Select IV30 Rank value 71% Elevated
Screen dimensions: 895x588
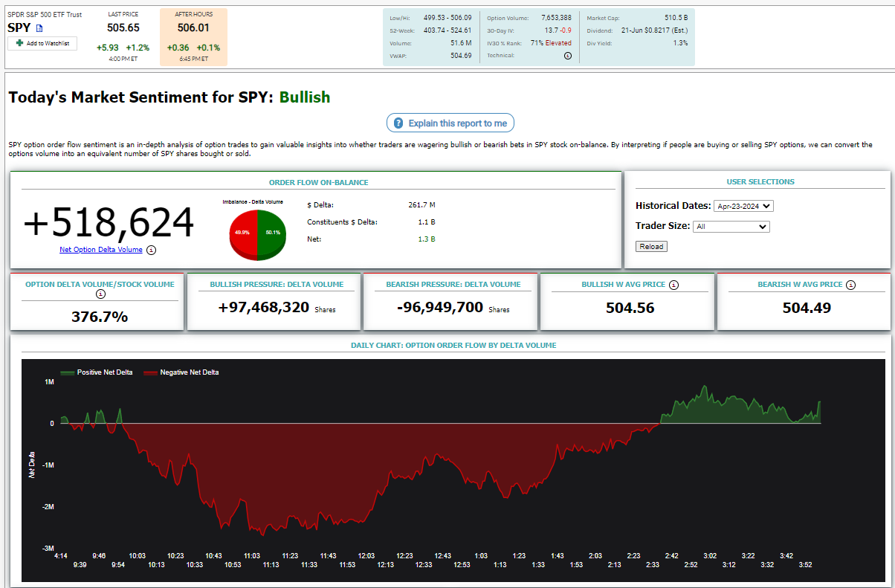[x=551, y=43]
